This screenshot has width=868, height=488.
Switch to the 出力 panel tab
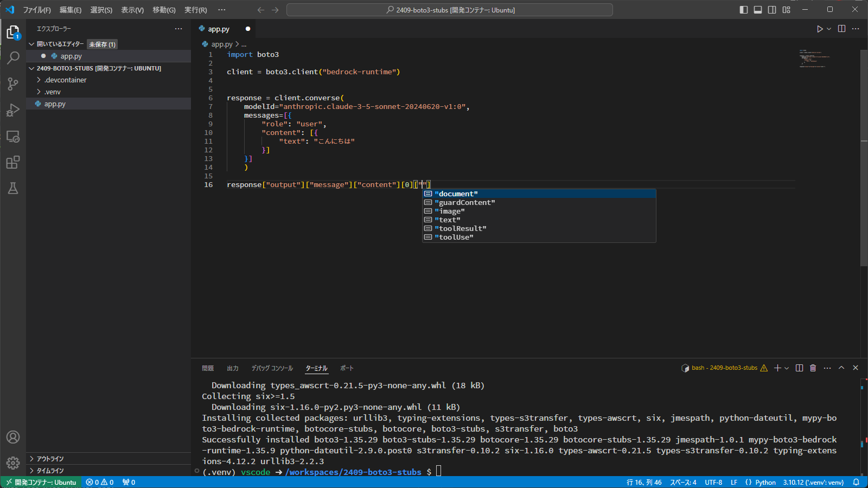[x=233, y=368]
